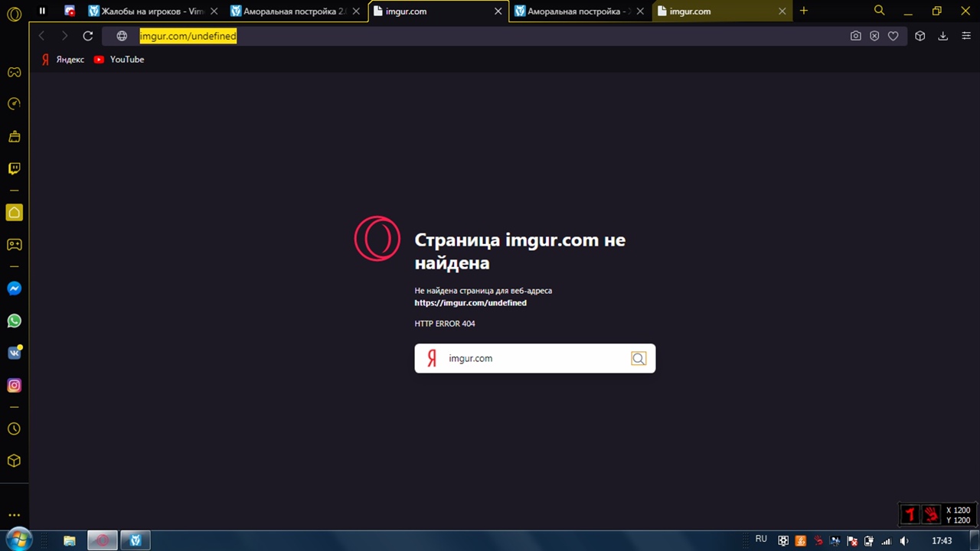The height and width of the screenshot is (551, 980).
Task: Open GX Cleaner icon in the sidebar
Action: [14, 136]
